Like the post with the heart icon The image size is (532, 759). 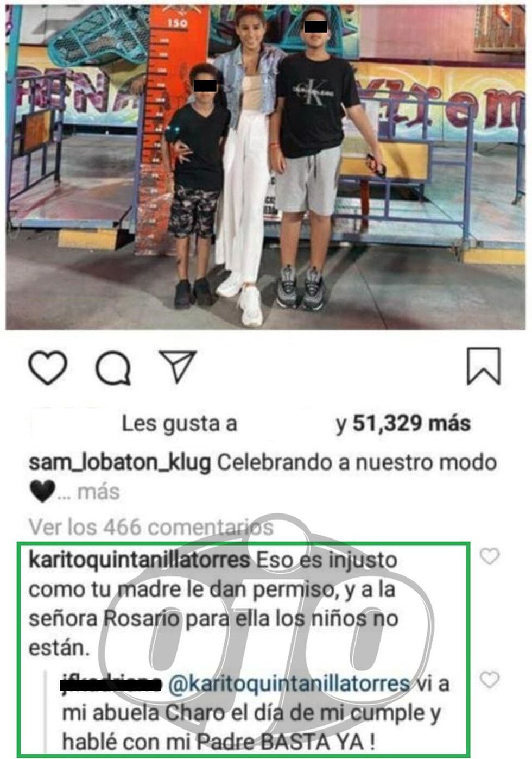[48, 368]
